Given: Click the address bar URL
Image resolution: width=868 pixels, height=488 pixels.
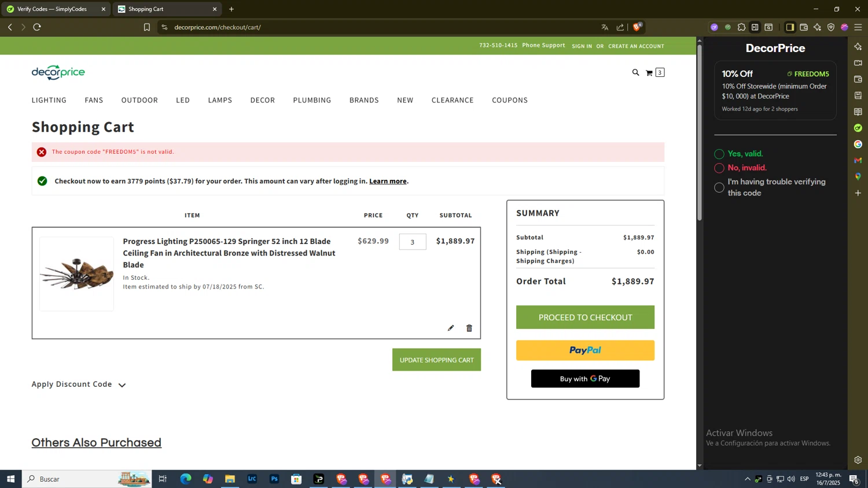Looking at the screenshot, I should (x=218, y=27).
